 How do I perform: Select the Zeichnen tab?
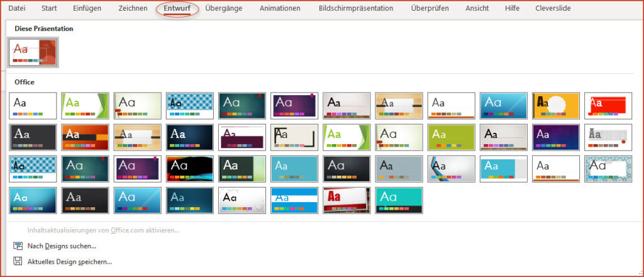click(133, 8)
